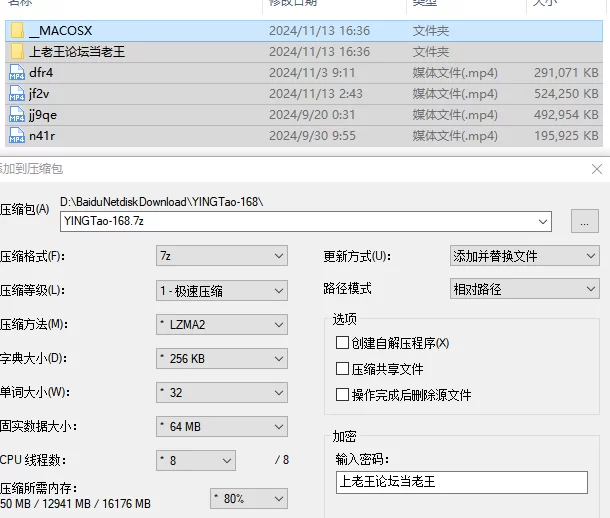
Task: Expand 压缩等级 dropdown showing 极速压缩
Action: (x=222, y=290)
